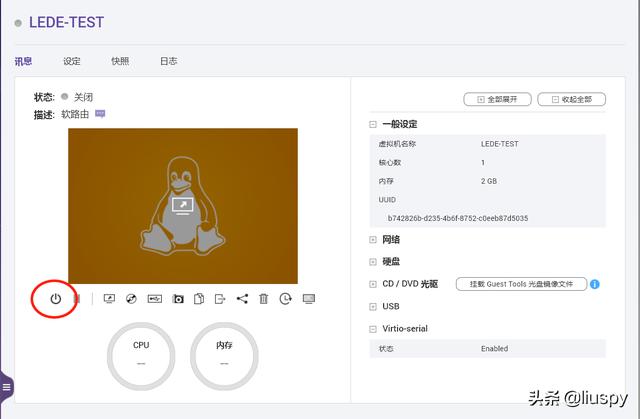Click the LEDE-TEST value in 虚拟机名称 row
Screen dimensions: 640x419
click(x=500, y=144)
